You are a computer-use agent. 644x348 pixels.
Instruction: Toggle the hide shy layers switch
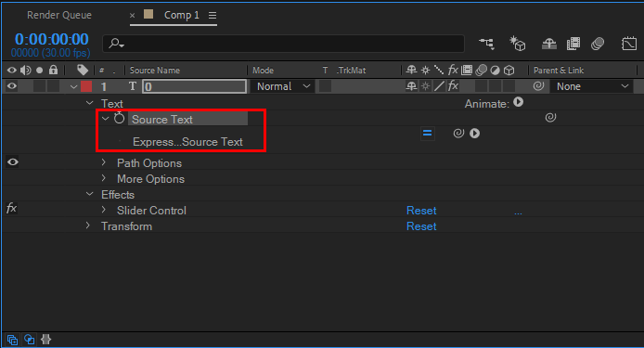click(549, 43)
